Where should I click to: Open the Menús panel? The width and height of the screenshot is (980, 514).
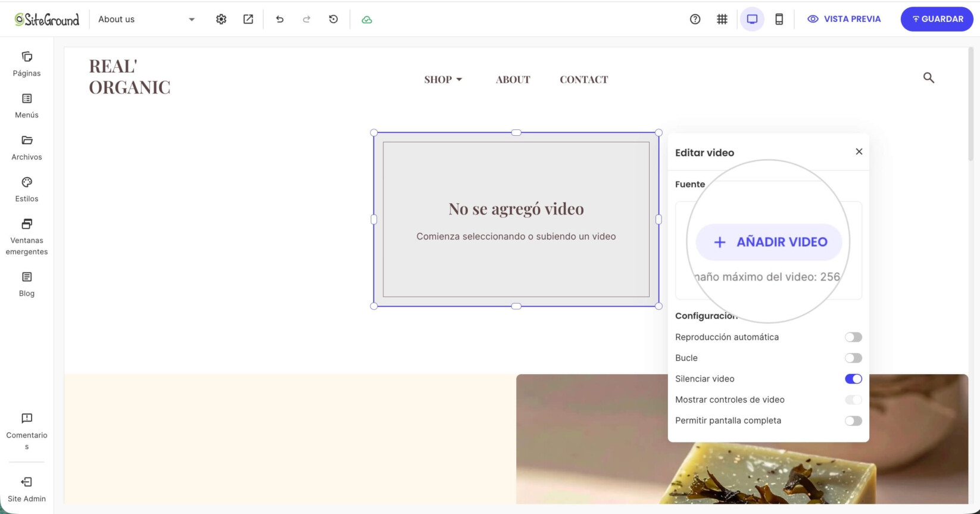[x=27, y=106]
